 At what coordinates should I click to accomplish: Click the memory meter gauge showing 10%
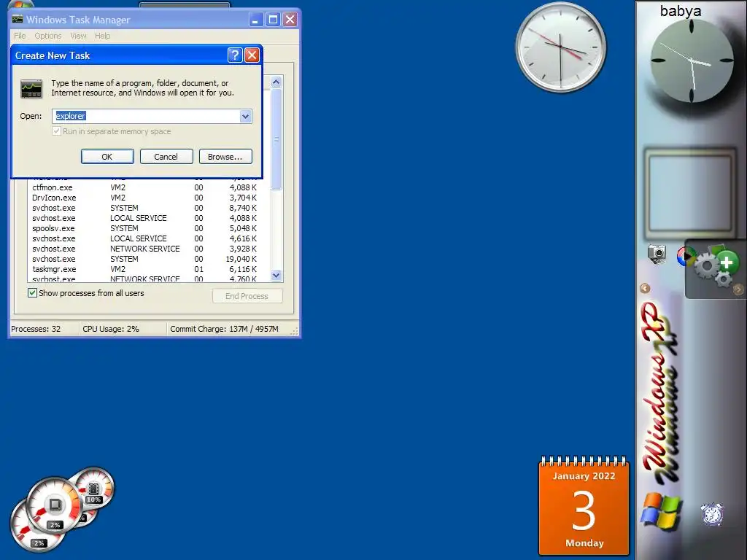(94, 489)
